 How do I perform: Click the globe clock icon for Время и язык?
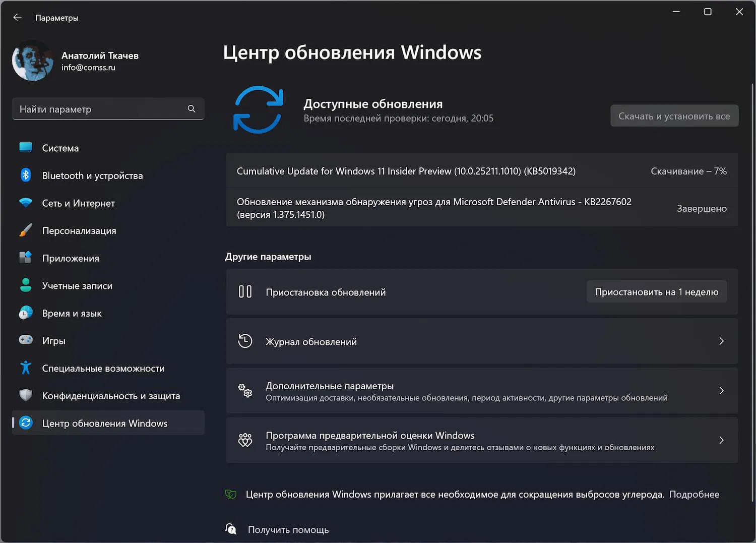(26, 313)
